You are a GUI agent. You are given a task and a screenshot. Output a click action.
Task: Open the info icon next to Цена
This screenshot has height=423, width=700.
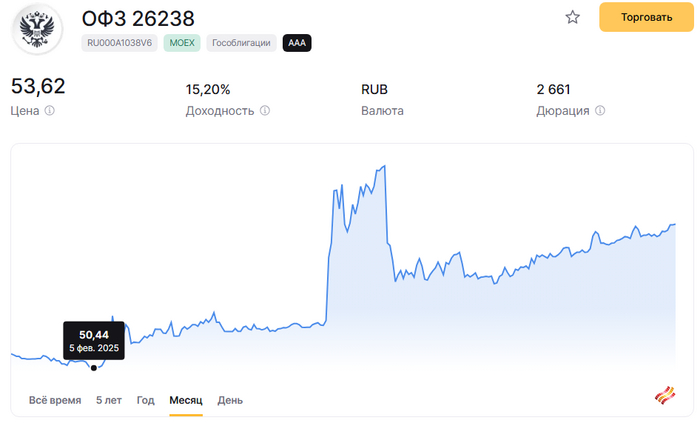click(50, 110)
